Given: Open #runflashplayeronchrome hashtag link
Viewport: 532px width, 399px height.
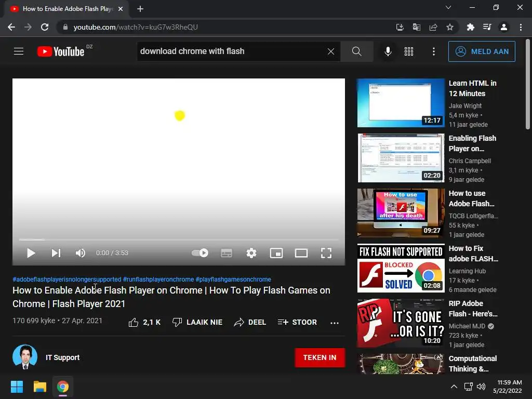Looking at the screenshot, I should click(x=158, y=279).
